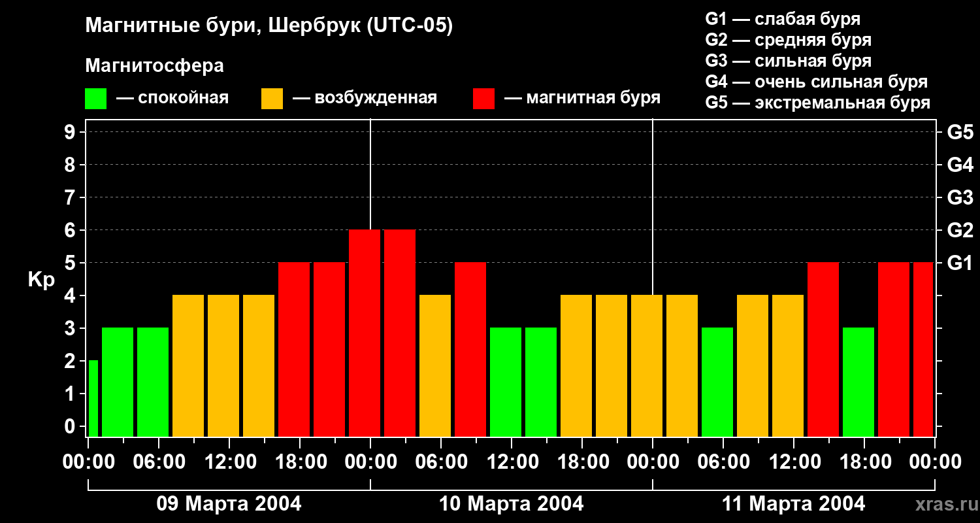Click the 12:00 tick label under 09 Марта
This screenshot has width=980, height=523.
[229, 462]
